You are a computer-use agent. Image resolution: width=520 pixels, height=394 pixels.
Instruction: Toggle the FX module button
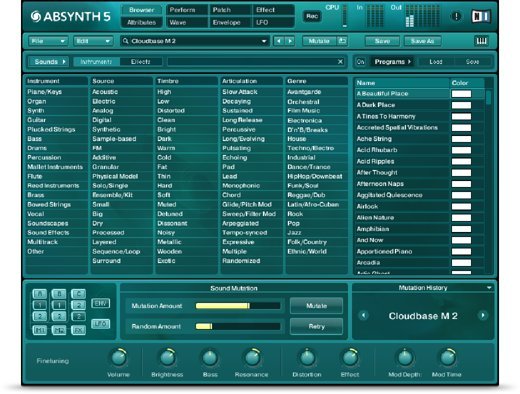pyautogui.click(x=79, y=330)
